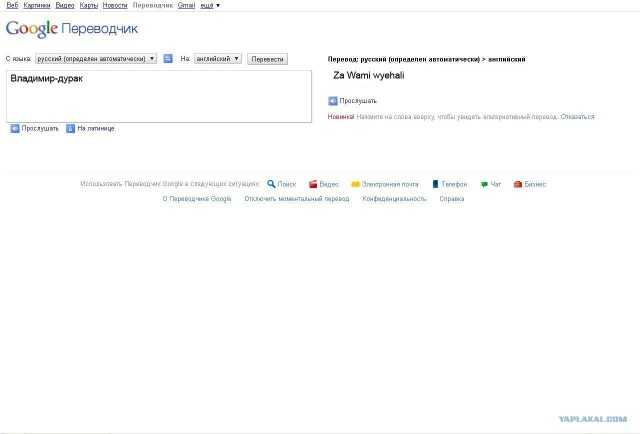The width and height of the screenshot is (640, 434).
Task: Click the Переводчик title text
Action: tap(100, 29)
